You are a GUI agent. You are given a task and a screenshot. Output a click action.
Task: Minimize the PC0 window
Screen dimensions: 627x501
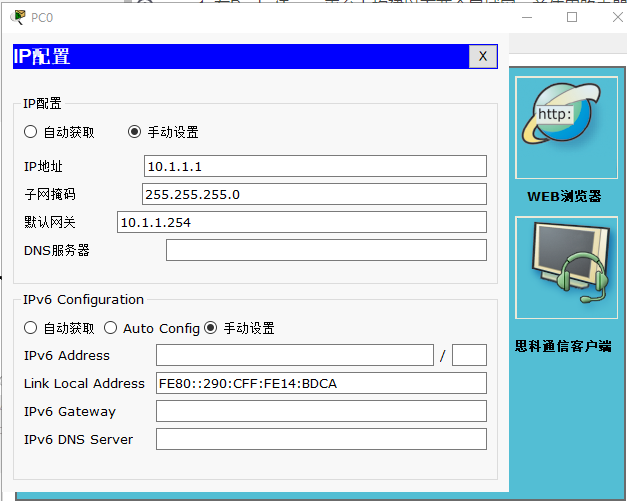(x=527, y=17)
